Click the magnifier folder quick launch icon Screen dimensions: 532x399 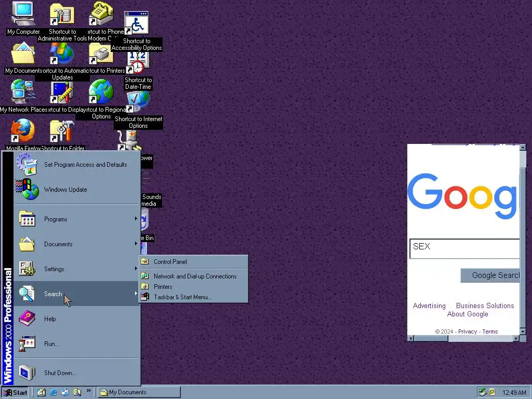(x=77, y=392)
